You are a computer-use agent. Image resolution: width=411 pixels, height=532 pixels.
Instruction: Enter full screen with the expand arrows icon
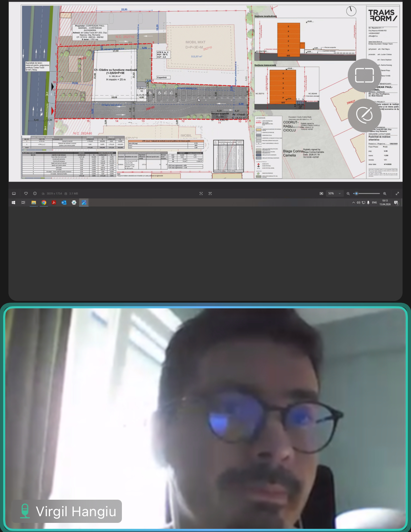click(397, 193)
